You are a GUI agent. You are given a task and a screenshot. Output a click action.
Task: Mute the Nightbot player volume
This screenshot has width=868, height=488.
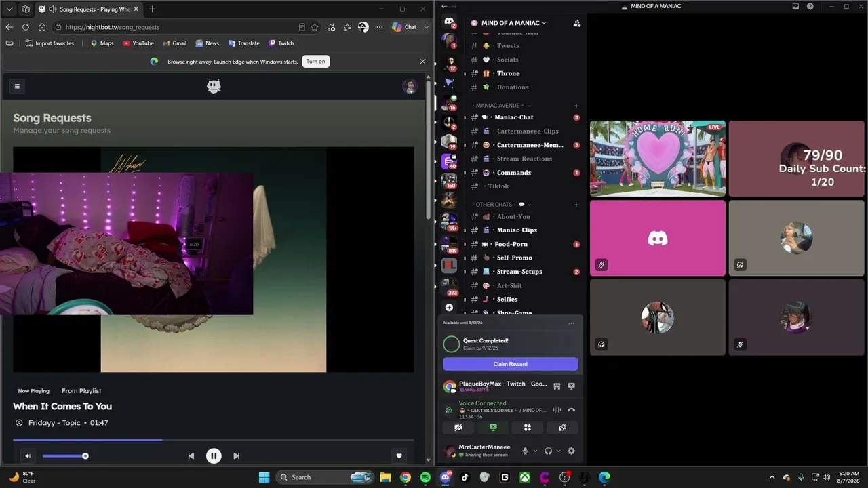pyautogui.click(x=28, y=455)
